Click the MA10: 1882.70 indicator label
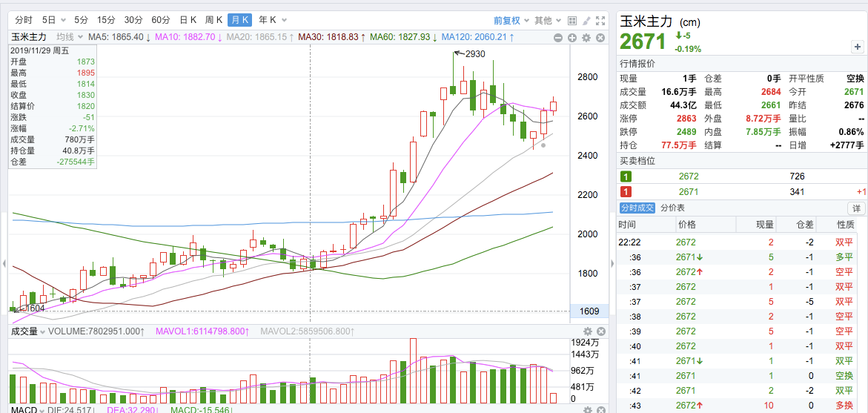 (x=189, y=37)
